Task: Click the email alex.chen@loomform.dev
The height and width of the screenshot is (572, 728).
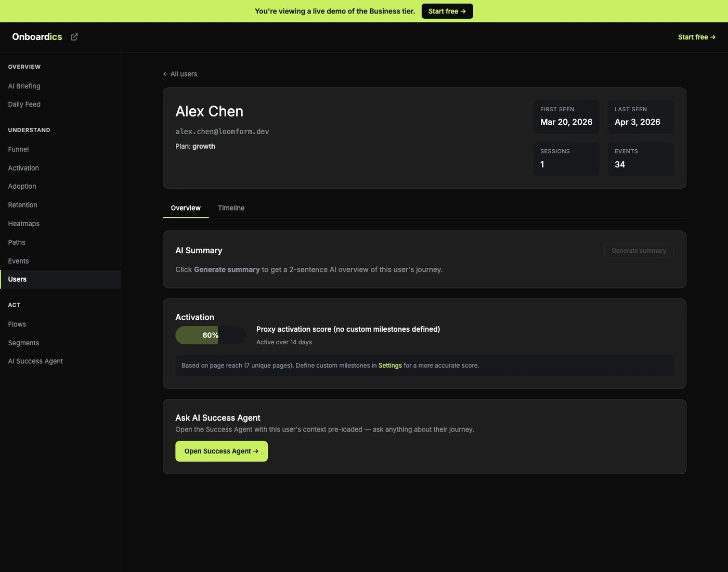Action: pos(222,132)
